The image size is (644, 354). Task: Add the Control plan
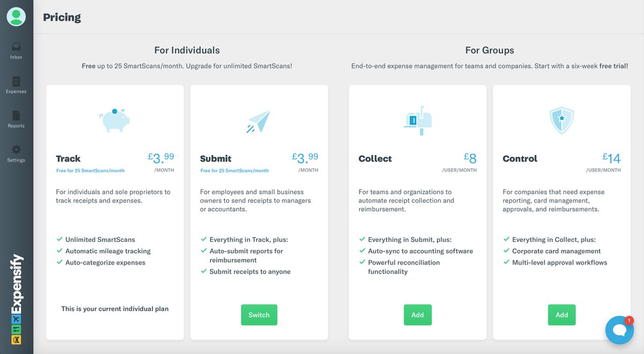pos(561,315)
